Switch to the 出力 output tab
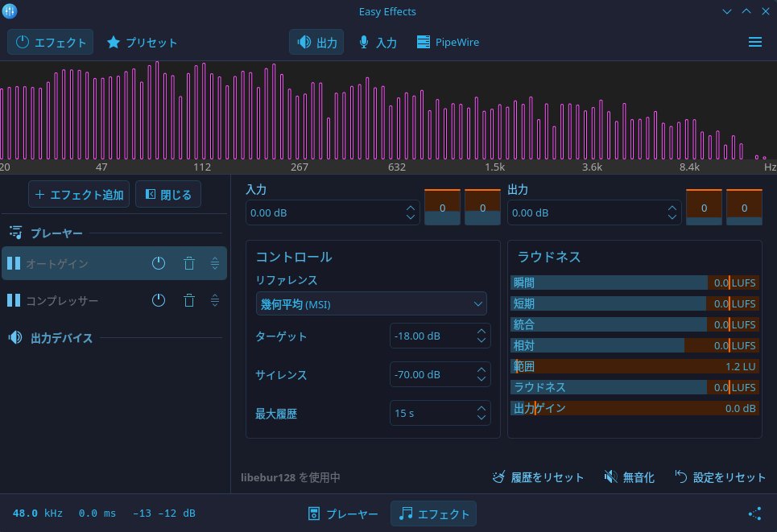Viewport: 777px width, 532px height. (x=316, y=42)
